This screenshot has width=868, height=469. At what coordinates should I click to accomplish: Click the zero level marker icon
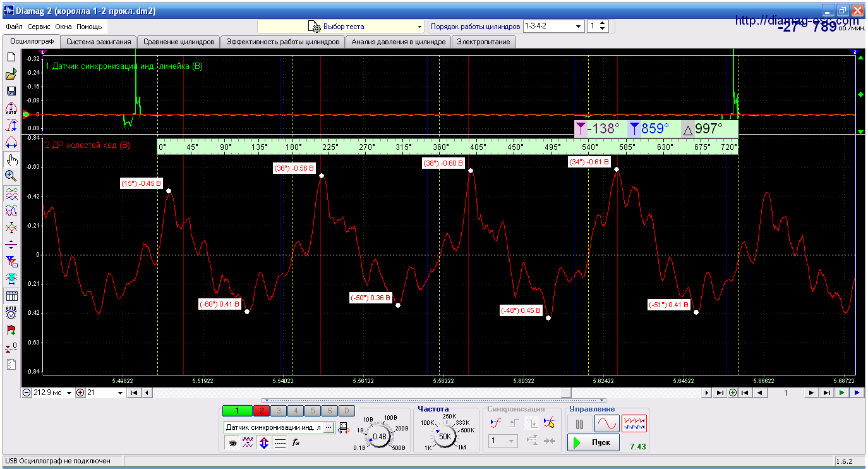pyautogui.click(x=11, y=347)
